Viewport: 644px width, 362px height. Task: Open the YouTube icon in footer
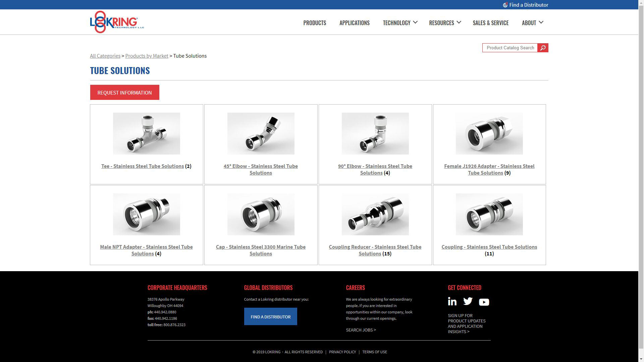coord(484,302)
